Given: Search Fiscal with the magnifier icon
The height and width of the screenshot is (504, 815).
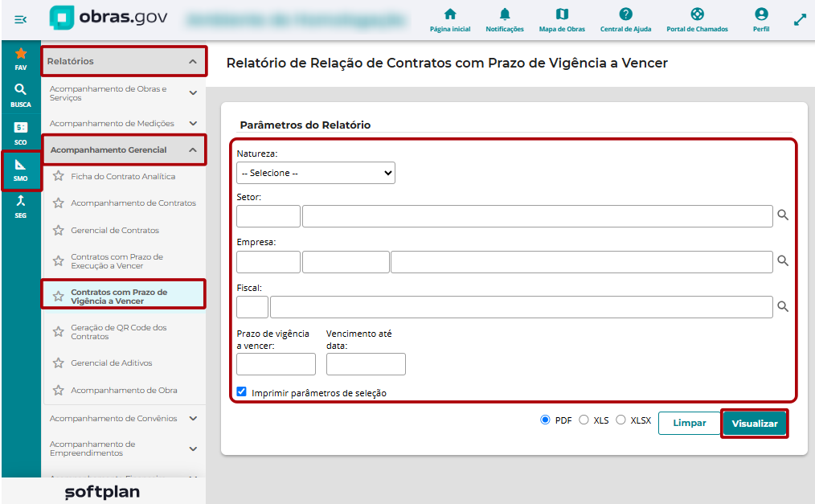Looking at the screenshot, I should point(783,306).
